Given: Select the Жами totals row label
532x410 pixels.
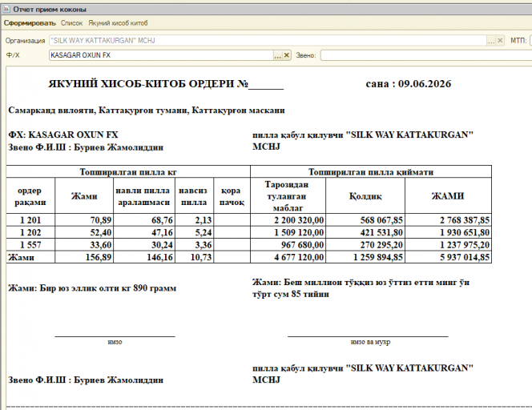Looking at the screenshot, I should [30, 257].
